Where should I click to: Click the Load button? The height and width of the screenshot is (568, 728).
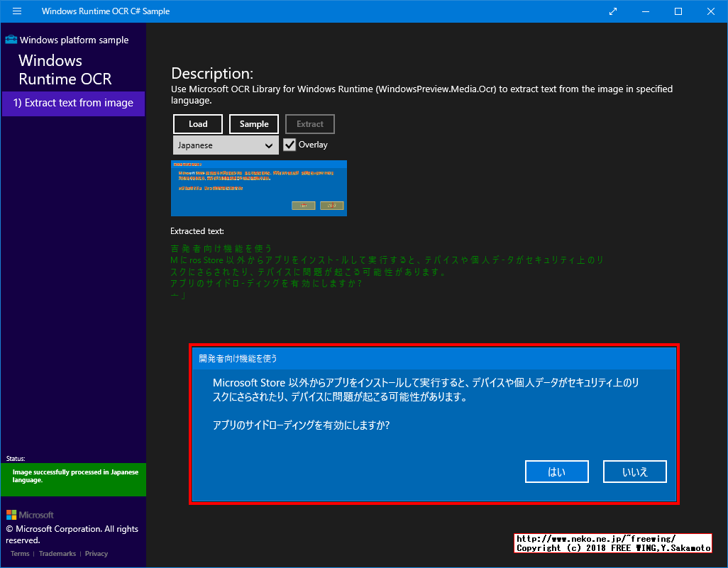[x=197, y=123]
